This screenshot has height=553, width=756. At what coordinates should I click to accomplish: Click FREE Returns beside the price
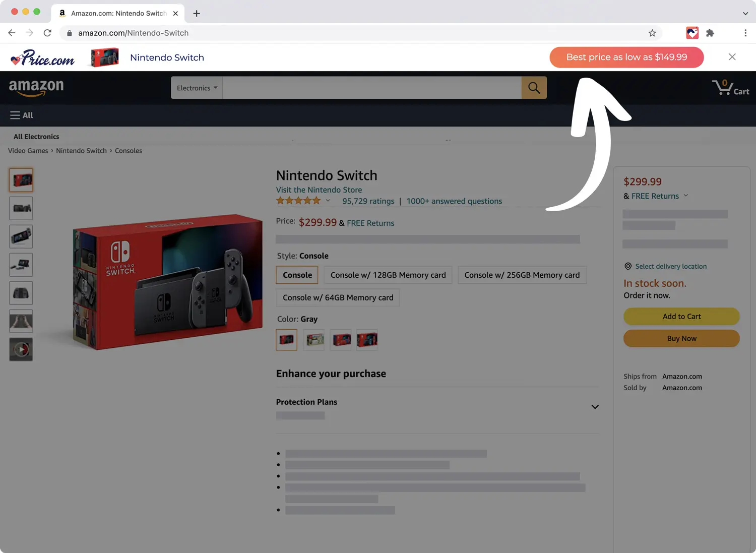(x=370, y=223)
